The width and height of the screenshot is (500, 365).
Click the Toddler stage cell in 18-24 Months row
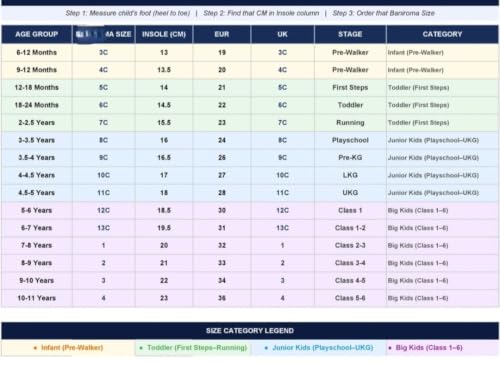tap(350, 105)
